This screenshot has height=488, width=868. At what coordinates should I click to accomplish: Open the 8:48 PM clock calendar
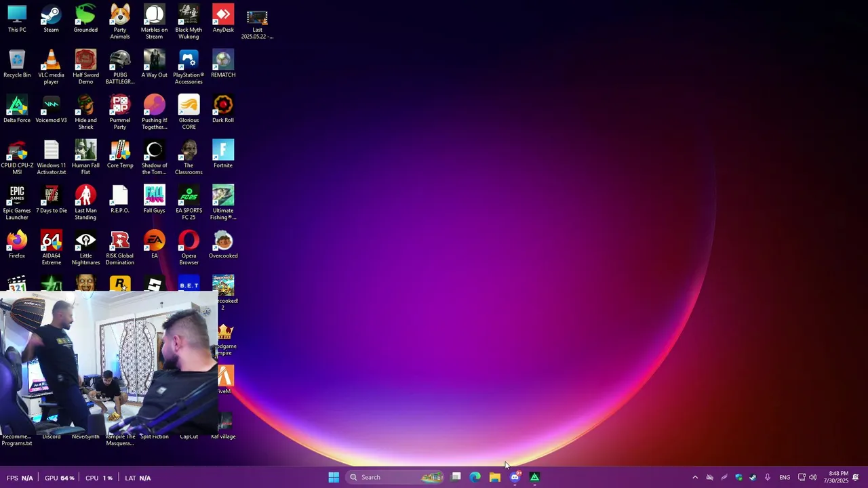point(836,477)
